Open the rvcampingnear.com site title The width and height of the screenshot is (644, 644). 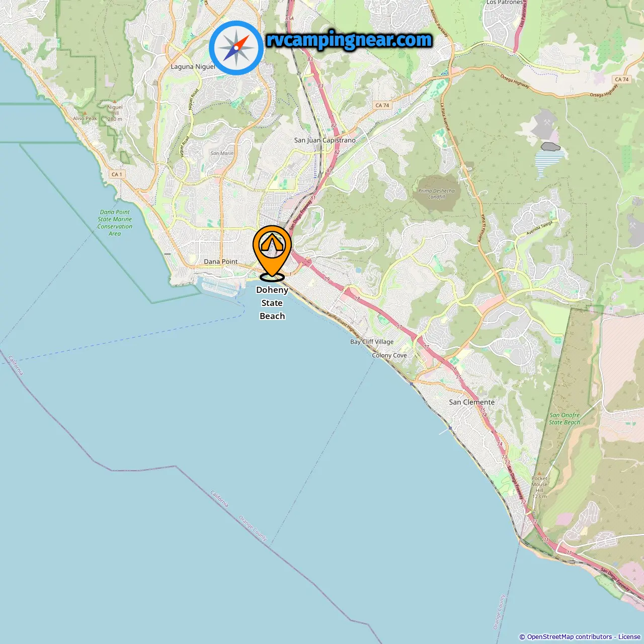pos(349,40)
